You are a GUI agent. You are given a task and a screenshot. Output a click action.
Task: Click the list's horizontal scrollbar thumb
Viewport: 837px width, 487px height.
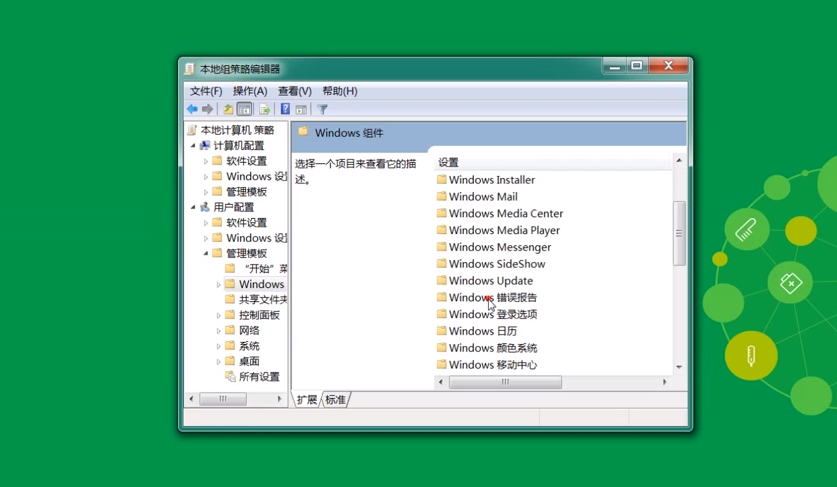[x=505, y=382]
